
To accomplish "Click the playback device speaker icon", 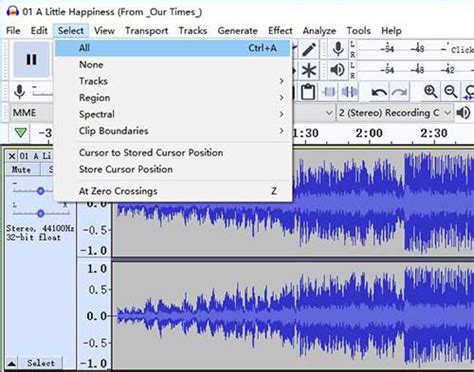I will [464, 113].
